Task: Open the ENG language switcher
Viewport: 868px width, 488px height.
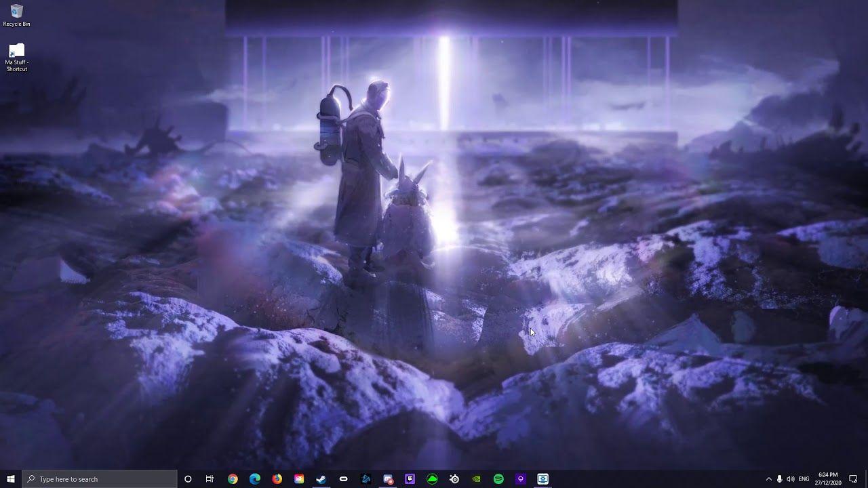Action: click(804, 479)
